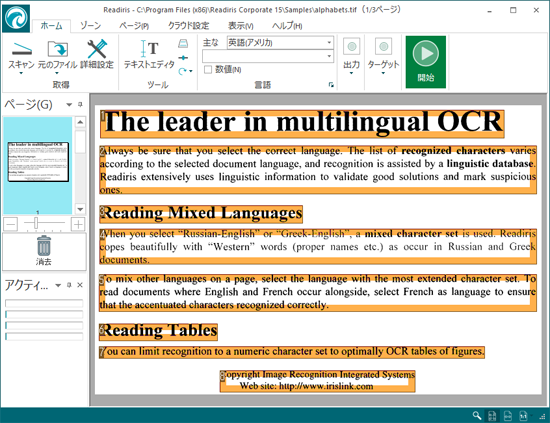
Task: Click the first progress bar in activity panel
Action: click(x=44, y=303)
